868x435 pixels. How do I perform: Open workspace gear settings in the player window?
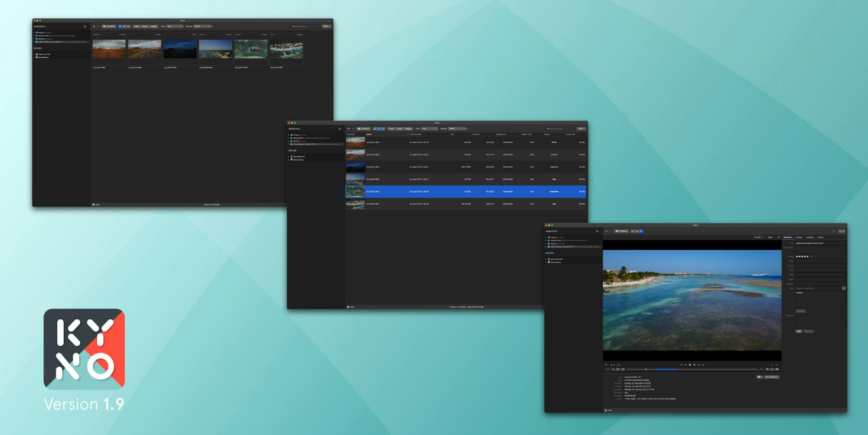click(597, 231)
